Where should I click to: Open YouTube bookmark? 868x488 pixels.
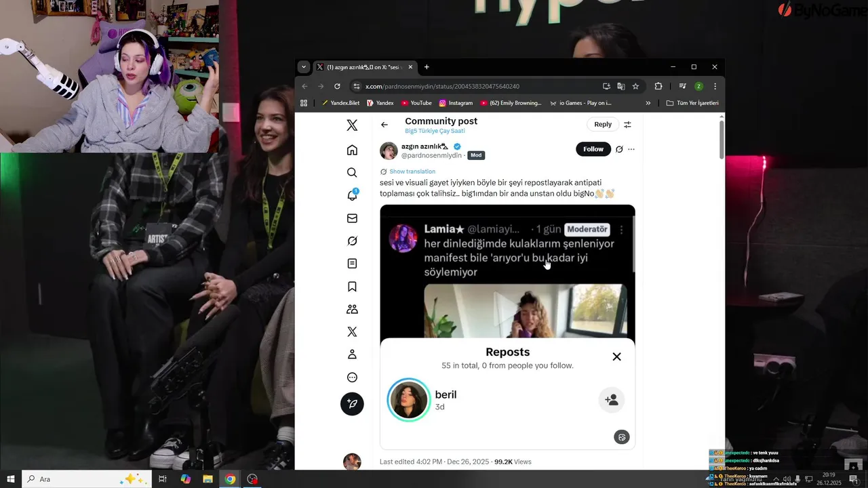tap(416, 103)
